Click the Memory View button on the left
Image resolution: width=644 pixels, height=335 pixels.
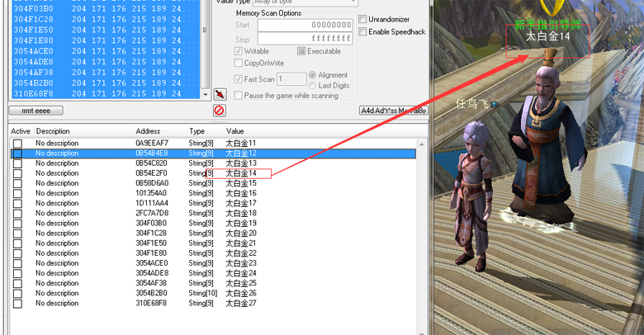point(36,111)
